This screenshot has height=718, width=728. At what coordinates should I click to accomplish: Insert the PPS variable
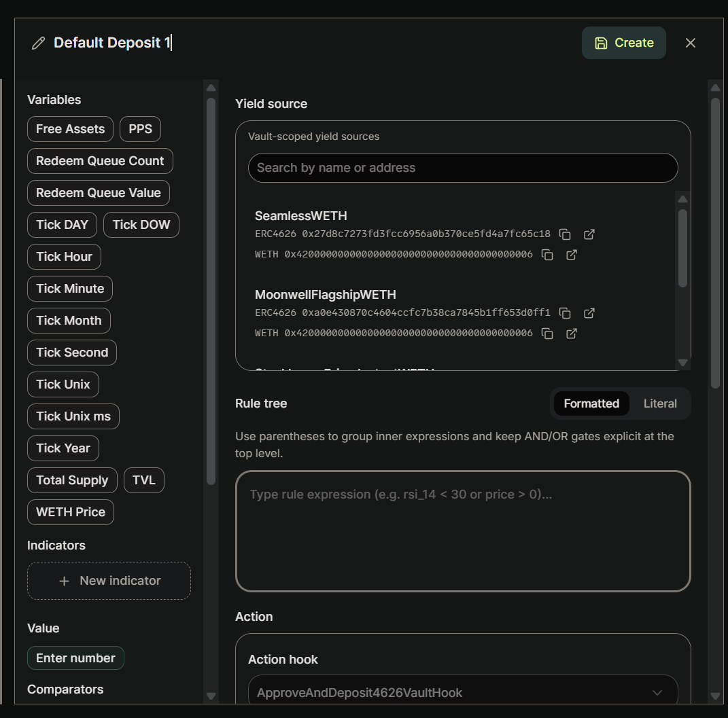pyautogui.click(x=140, y=129)
